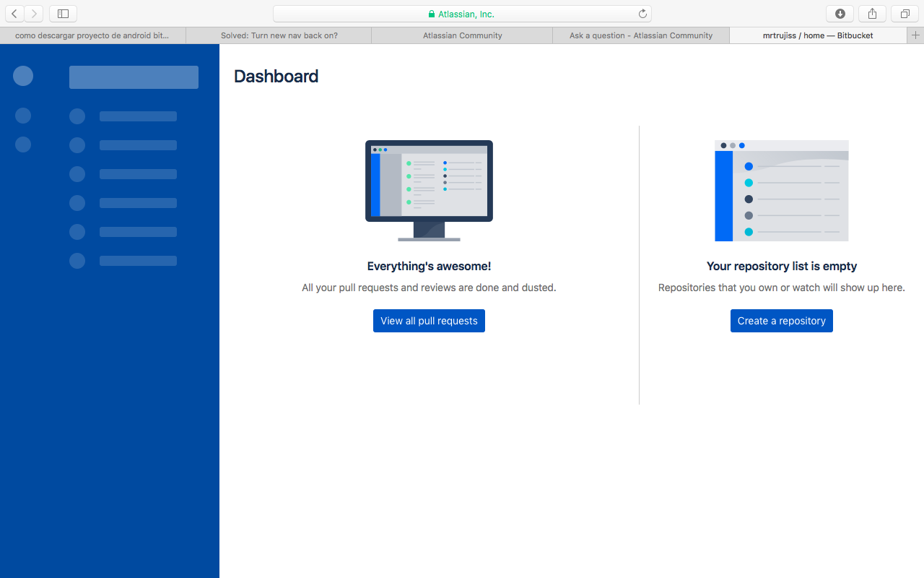Viewport: 924px width, 578px height.
Task: Reload the page with the refresh icon
Action: [x=642, y=14]
